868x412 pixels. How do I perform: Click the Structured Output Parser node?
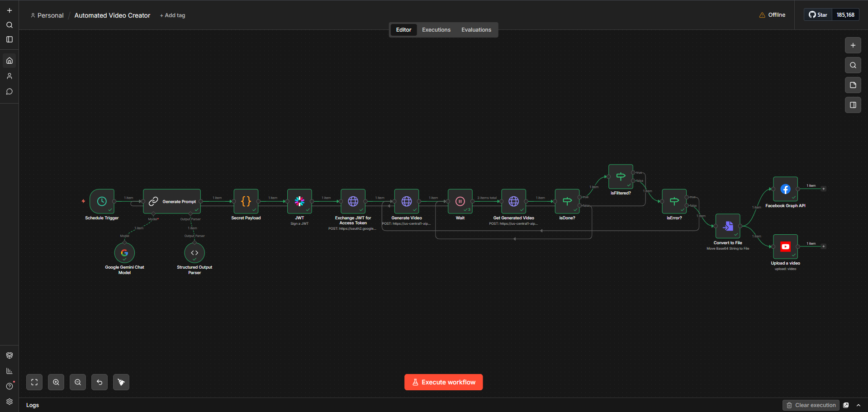(194, 253)
